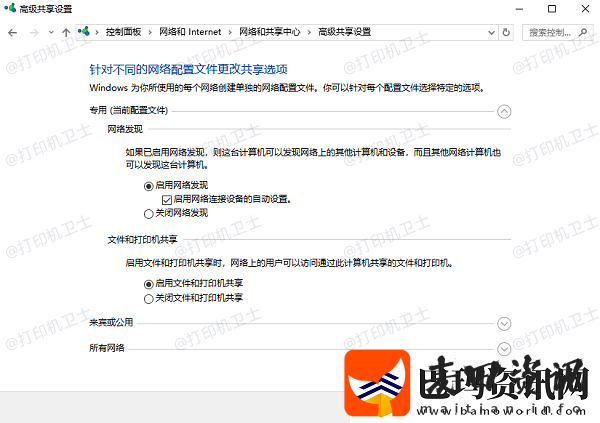This screenshot has height=423, width=600.
Task: Click the 网络发现 section label
Action: pos(125,129)
